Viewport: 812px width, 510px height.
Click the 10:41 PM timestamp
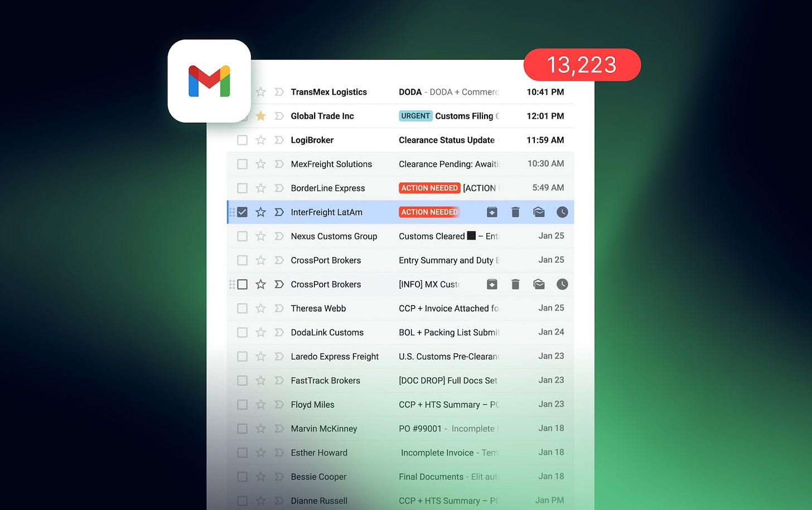[545, 92]
